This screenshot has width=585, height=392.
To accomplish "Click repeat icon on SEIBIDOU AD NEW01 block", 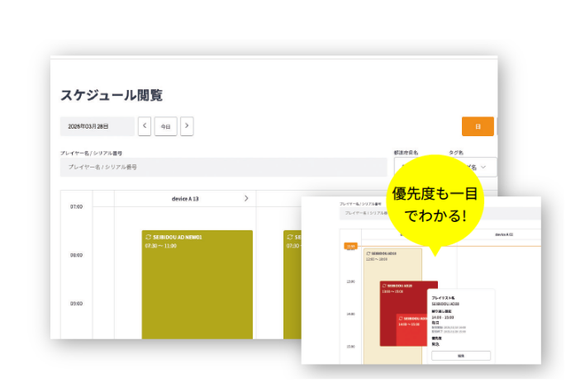I will tap(149, 238).
